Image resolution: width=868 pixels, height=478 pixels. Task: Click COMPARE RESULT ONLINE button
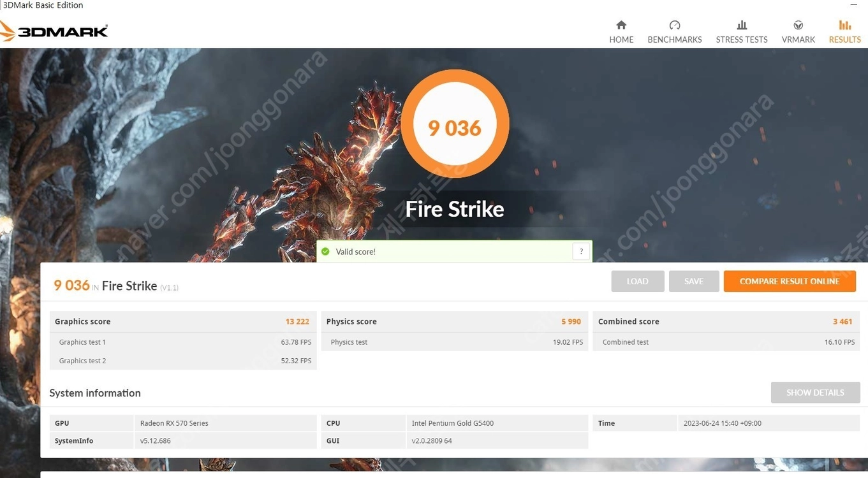tap(790, 281)
